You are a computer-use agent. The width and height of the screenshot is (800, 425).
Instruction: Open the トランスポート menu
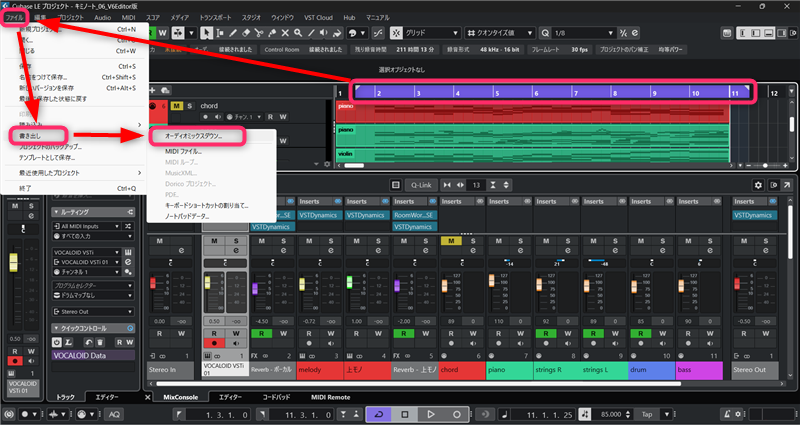click(x=215, y=17)
